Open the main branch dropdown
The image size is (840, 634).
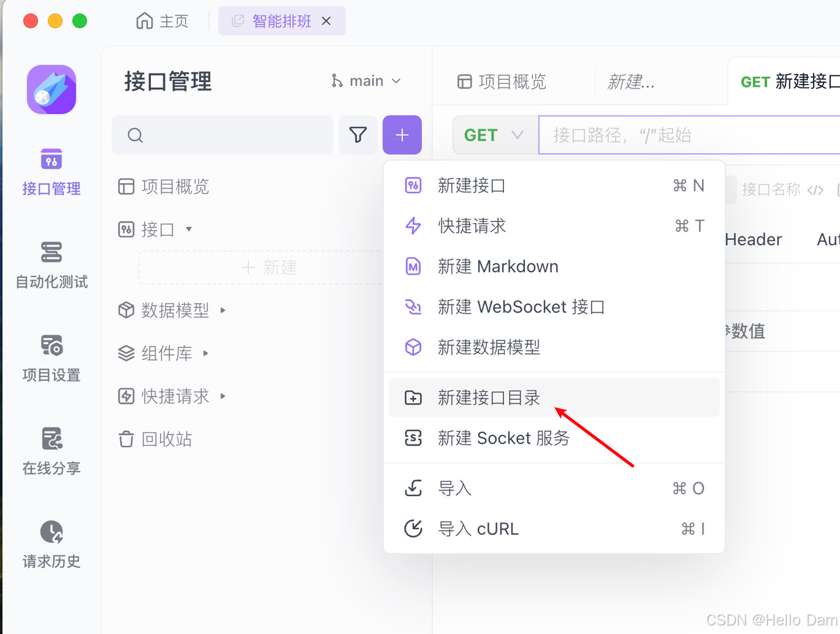click(366, 81)
